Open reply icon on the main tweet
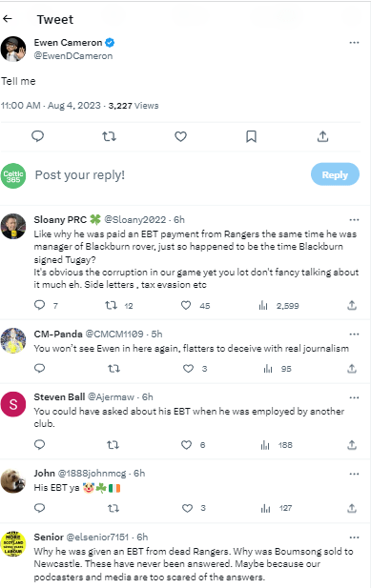Viewport: 371px width, 588px height. (37, 136)
